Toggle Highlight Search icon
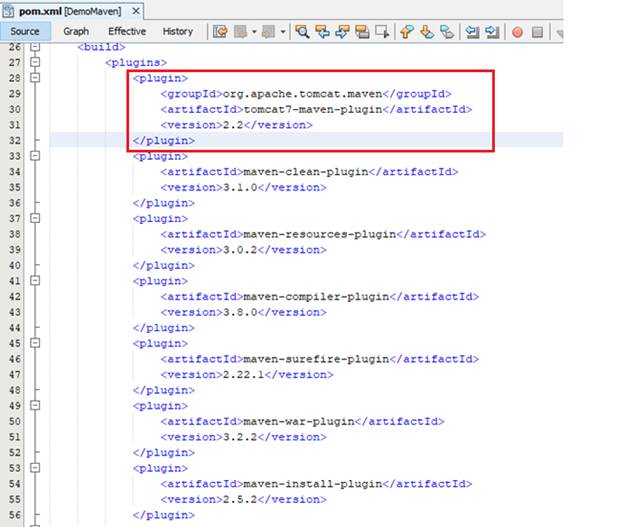This screenshot has height=527, width=624. click(x=362, y=31)
